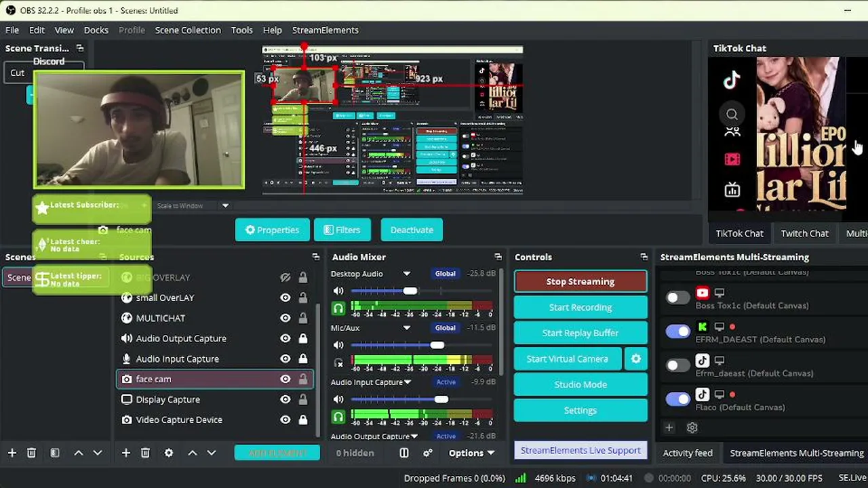Image resolution: width=868 pixels, height=488 pixels.
Task: Mute Desktop Audio speaker icon
Action: pos(338,291)
